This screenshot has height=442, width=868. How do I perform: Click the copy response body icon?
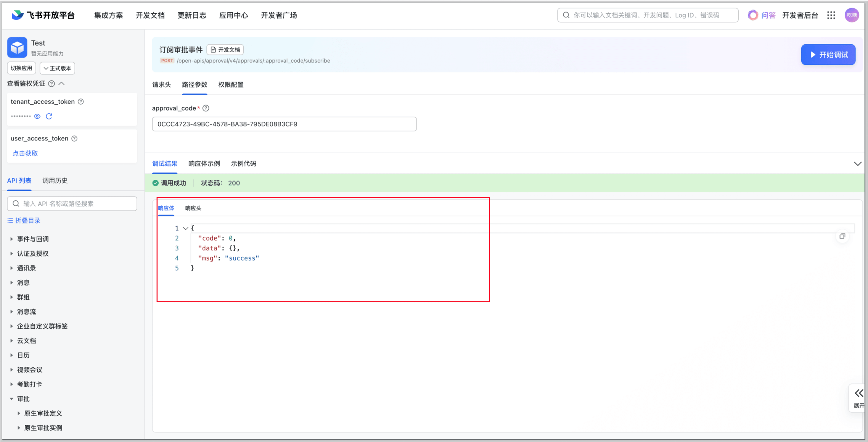click(842, 236)
